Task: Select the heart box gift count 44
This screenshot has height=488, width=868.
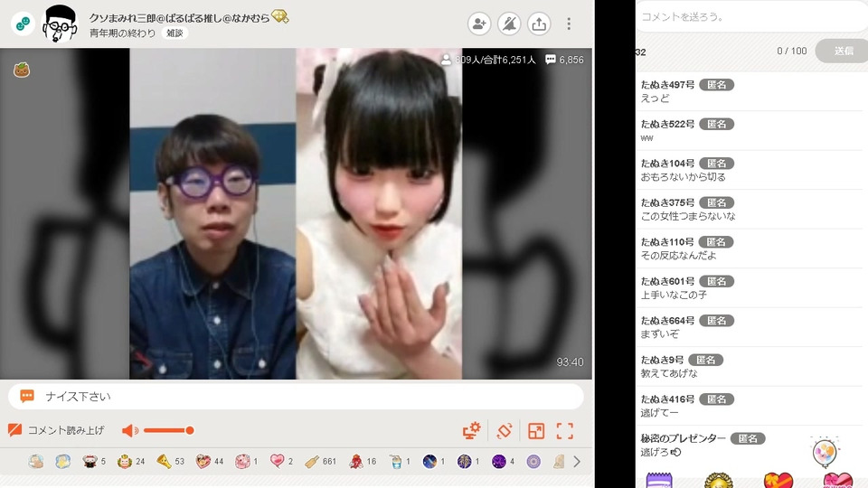Action: click(x=203, y=462)
